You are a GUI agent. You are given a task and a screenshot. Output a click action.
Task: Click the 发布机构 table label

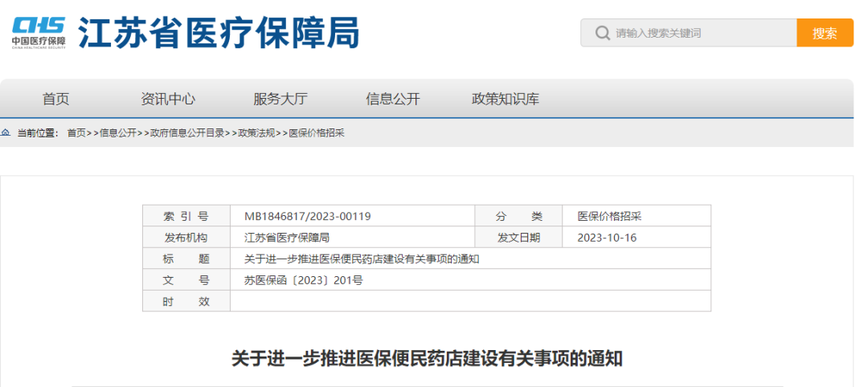(x=186, y=238)
